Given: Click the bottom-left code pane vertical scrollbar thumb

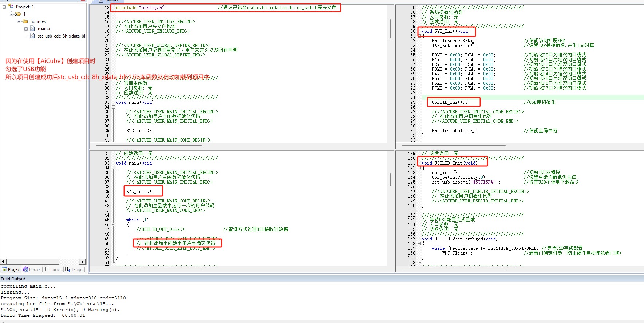Looking at the screenshot, I should (x=390, y=180).
